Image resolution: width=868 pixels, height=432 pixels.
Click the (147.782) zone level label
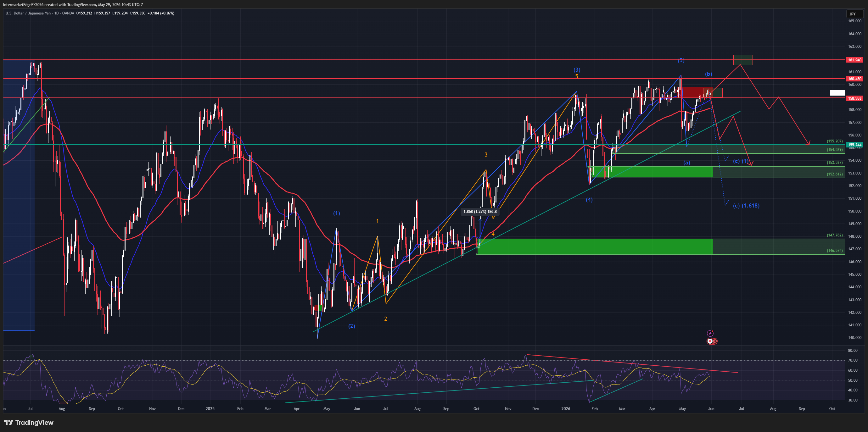(x=834, y=235)
